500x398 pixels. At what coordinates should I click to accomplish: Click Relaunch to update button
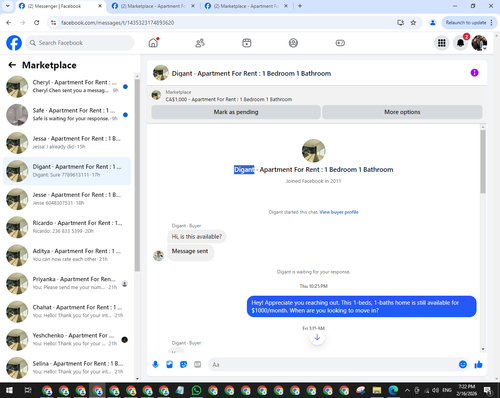click(x=469, y=23)
